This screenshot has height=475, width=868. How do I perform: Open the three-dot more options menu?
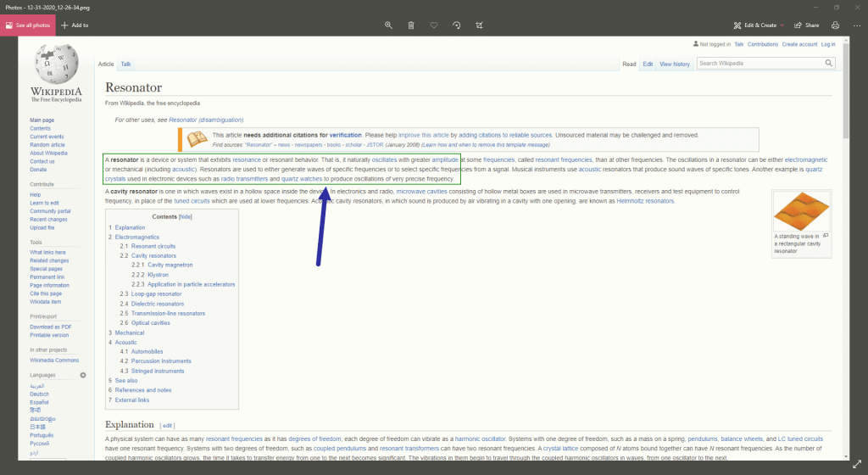[x=857, y=25]
